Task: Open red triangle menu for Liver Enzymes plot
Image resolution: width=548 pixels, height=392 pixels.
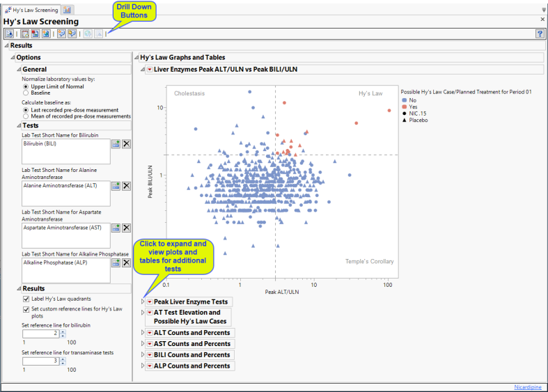Action: (150, 70)
